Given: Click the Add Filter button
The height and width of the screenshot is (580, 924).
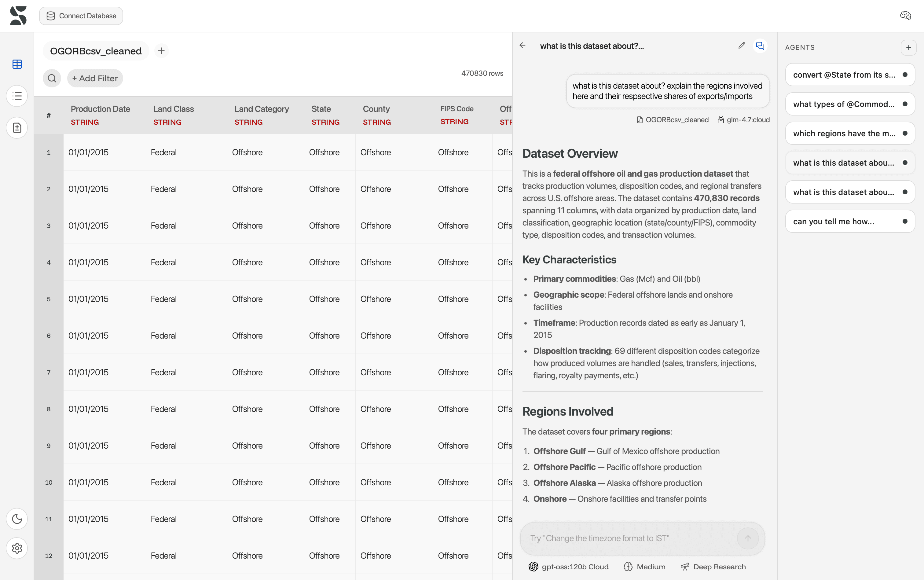Looking at the screenshot, I should pos(95,78).
